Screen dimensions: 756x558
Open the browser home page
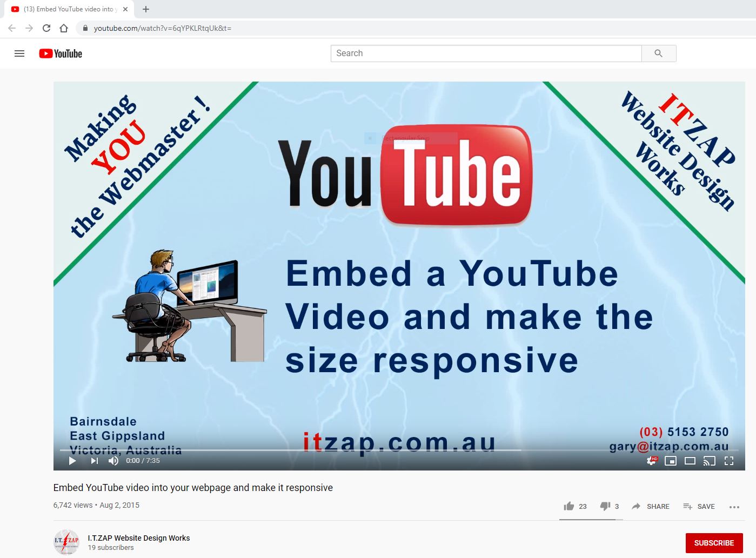click(x=64, y=28)
